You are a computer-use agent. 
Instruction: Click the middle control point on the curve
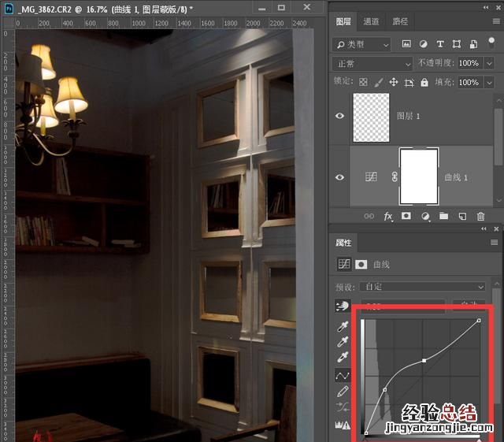pos(424,361)
